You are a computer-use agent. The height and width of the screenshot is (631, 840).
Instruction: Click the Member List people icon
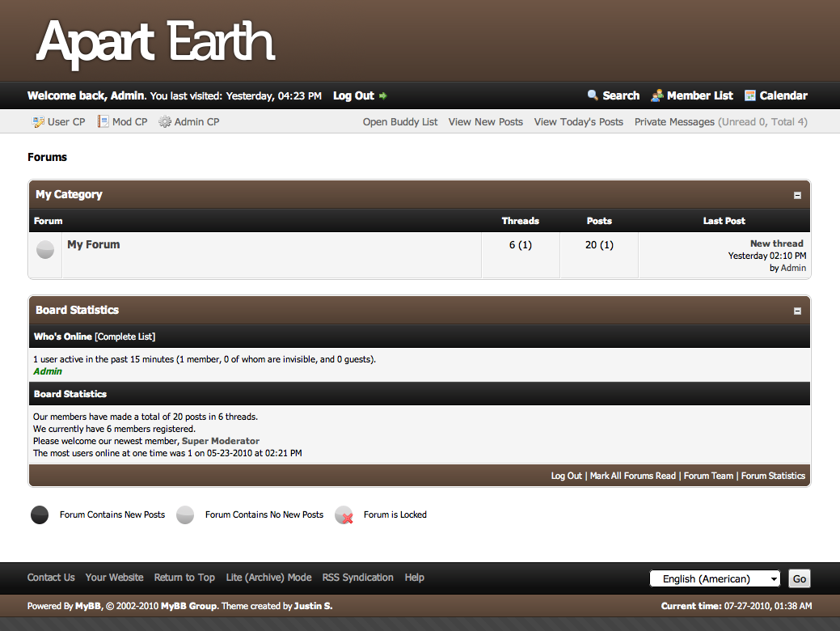(657, 95)
